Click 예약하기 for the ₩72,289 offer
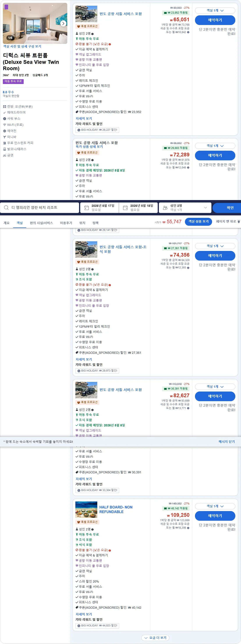Screen dimensions: 241x644 click(215, 155)
